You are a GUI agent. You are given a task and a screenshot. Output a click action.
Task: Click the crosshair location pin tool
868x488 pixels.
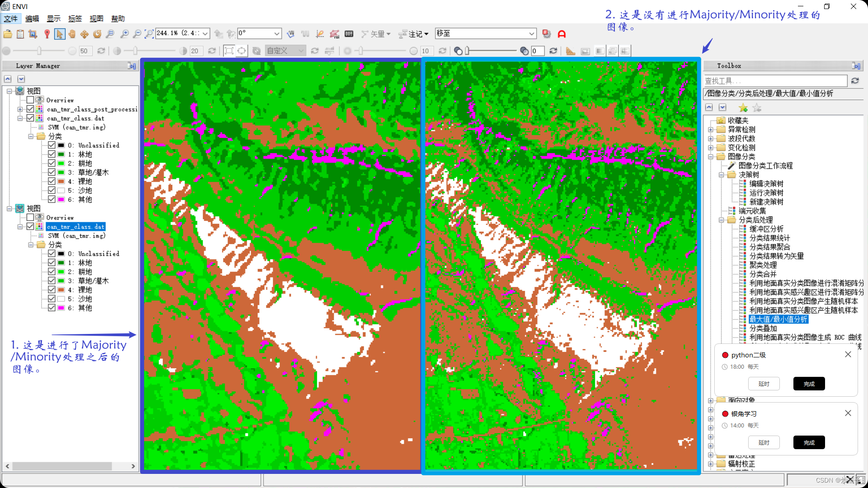pos(47,34)
